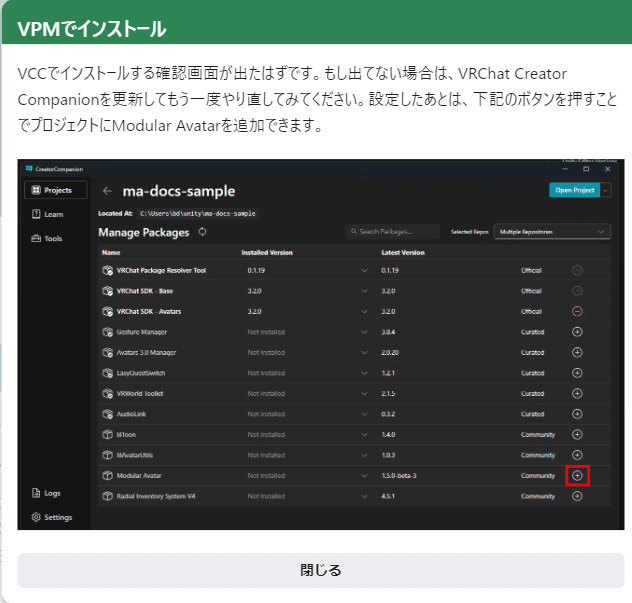Image resolution: width=632 pixels, height=603 pixels.
Task: Open the Multiple Repositories dropdown
Action: coord(552,231)
